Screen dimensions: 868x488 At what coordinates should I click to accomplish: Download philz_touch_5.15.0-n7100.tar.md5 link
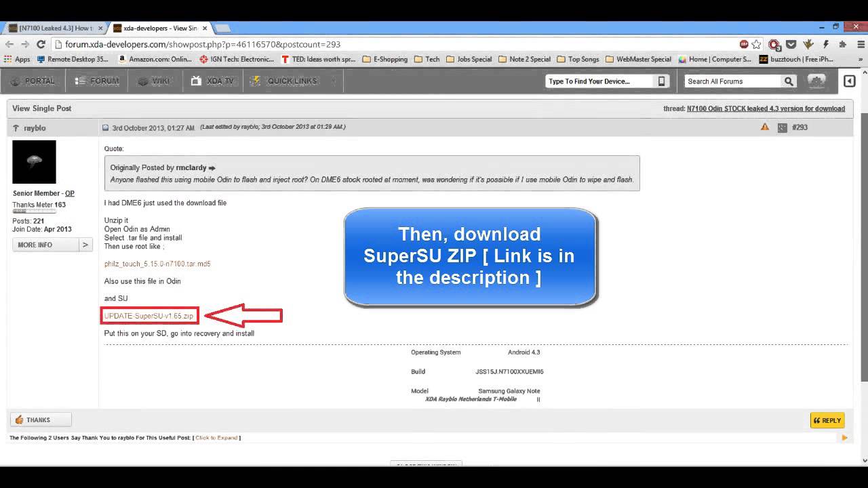coord(157,264)
